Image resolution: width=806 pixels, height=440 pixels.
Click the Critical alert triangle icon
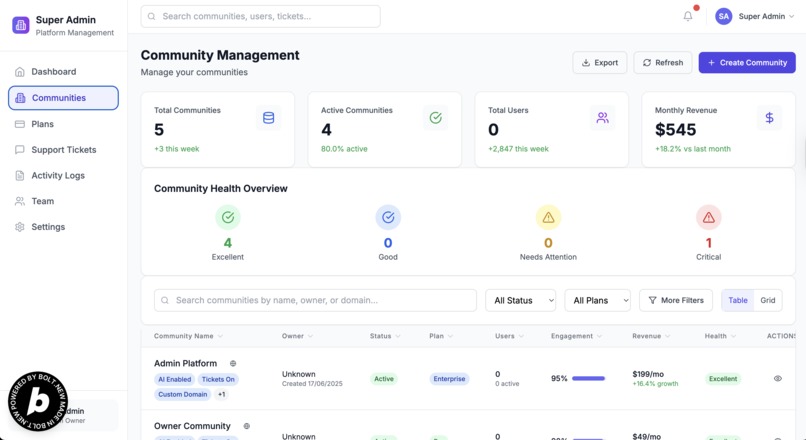point(709,217)
